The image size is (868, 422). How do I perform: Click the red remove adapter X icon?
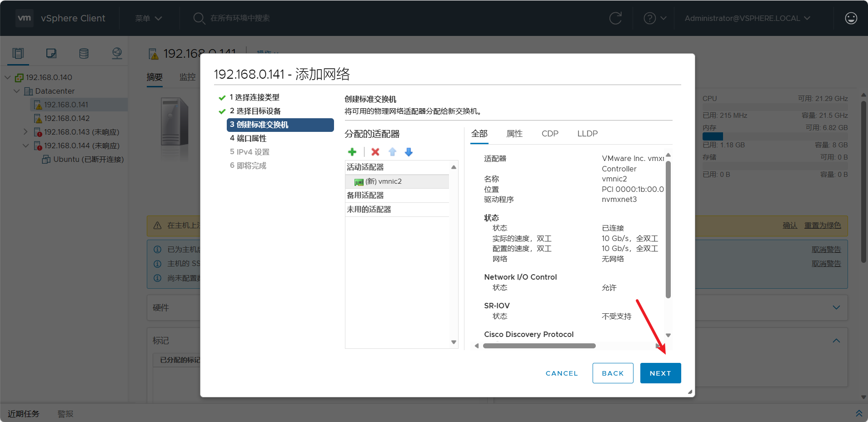coord(375,152)
